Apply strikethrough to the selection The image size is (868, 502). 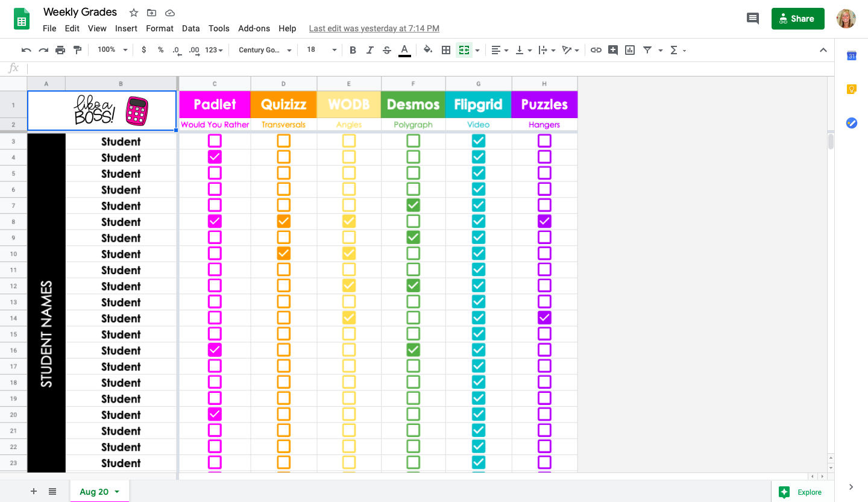pyautogui.click(x=386, y=50)
